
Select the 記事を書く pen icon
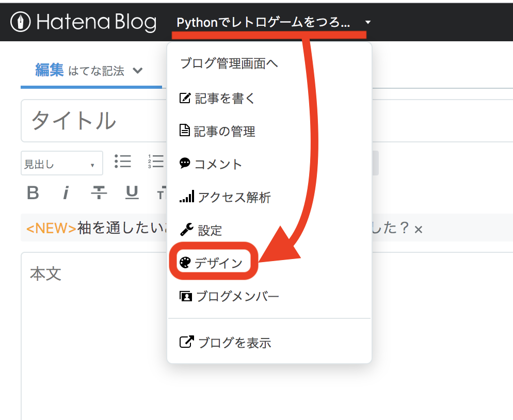click(x=186, y=98)
